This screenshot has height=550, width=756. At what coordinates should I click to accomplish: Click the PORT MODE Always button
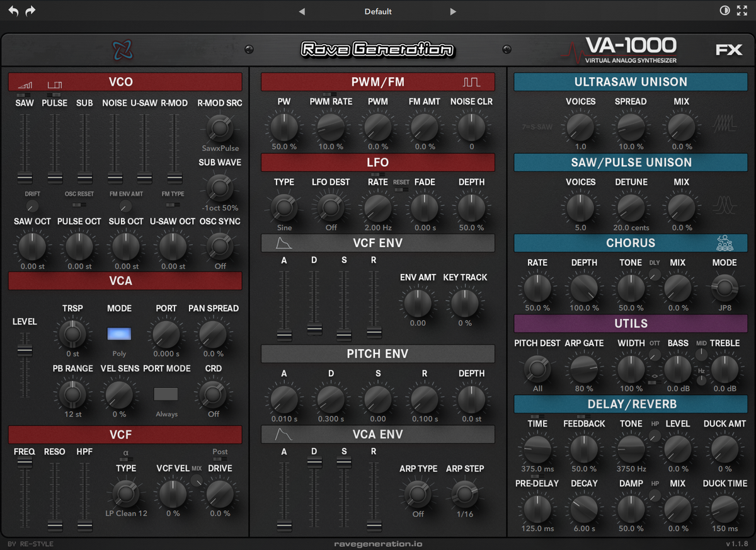pos(166,394)
